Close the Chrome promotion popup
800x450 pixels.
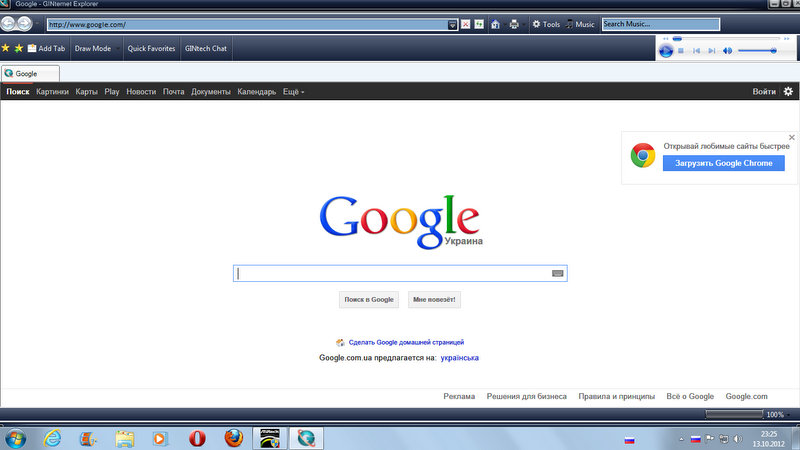pyautogui.click(x=791, y=137)
